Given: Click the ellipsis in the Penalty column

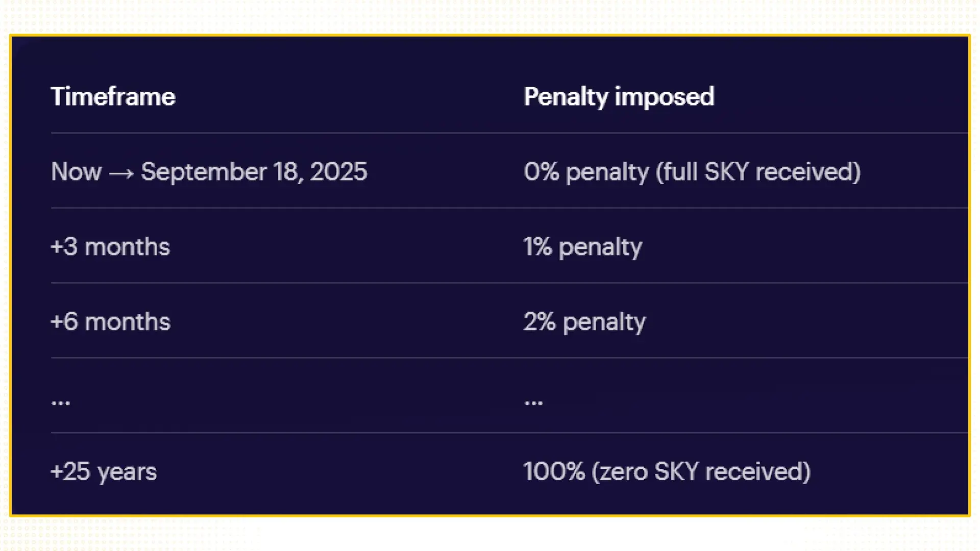Looking at the screenshot, I should 533,403.
